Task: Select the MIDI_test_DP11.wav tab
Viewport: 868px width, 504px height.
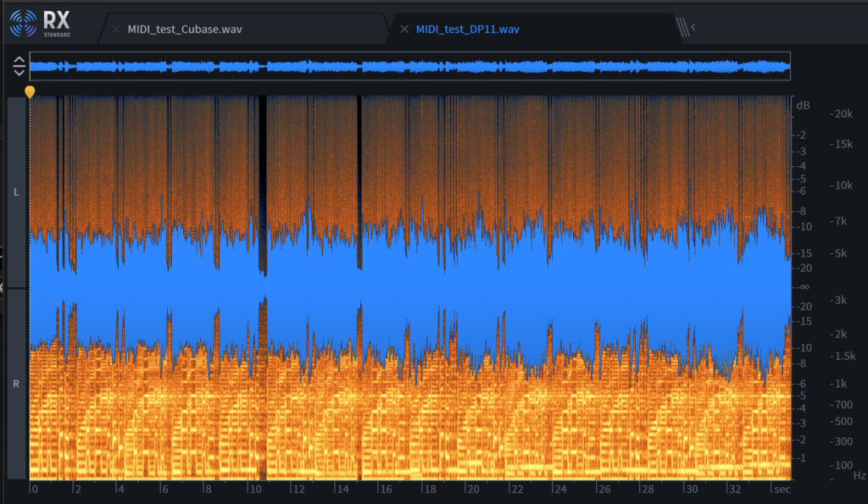Action: (467, 29)
